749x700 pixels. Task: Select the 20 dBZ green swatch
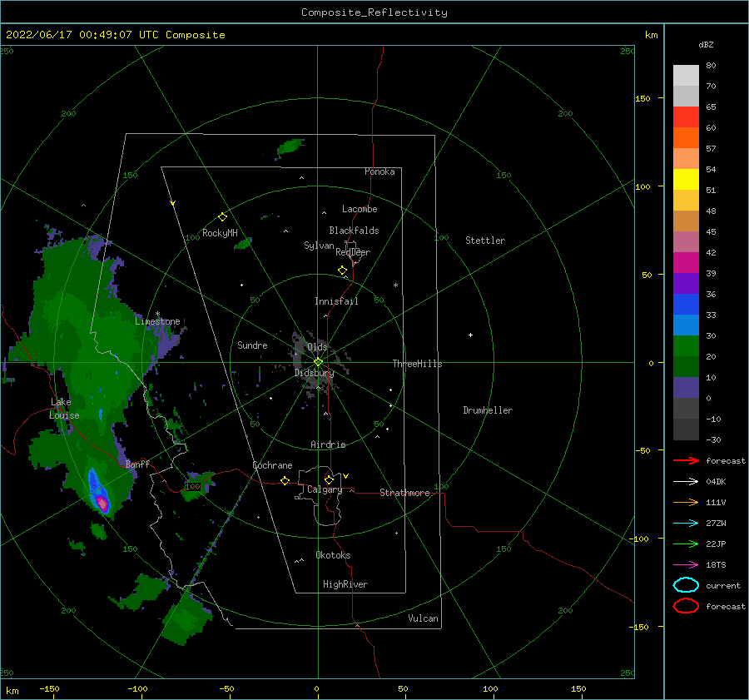[x=686, y=366]
